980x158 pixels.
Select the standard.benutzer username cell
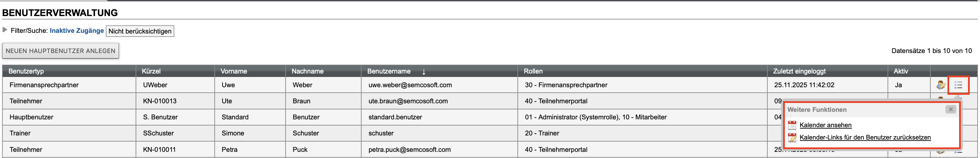395,117
